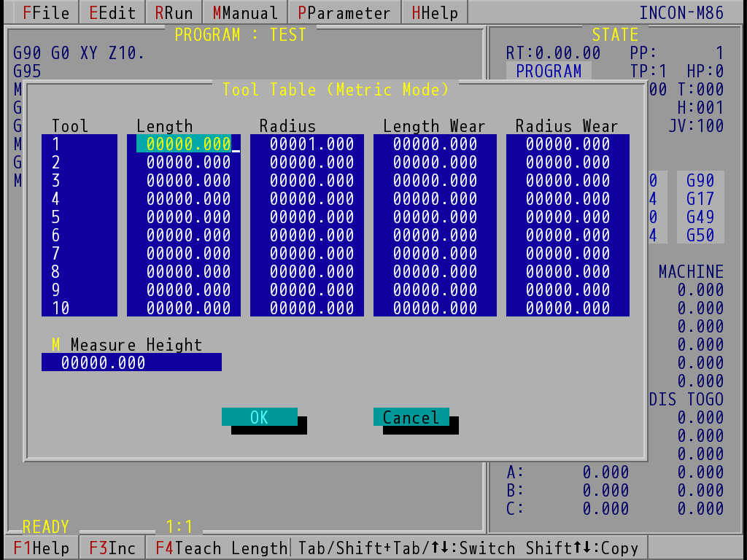Select Length field for tool 4
This screenshot has width=747, height=560.
[184, 198]
